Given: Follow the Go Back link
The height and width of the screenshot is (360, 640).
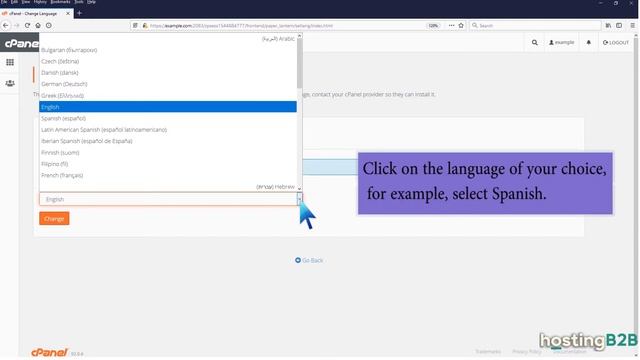Looking at the screenshot, I should tap(309, 260).
